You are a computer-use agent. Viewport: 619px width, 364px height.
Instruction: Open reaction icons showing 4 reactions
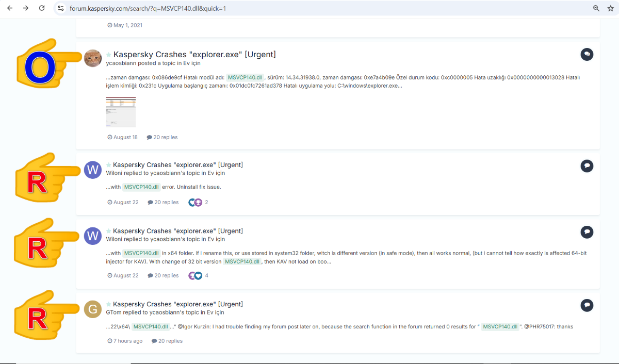(x=196, y=275)
